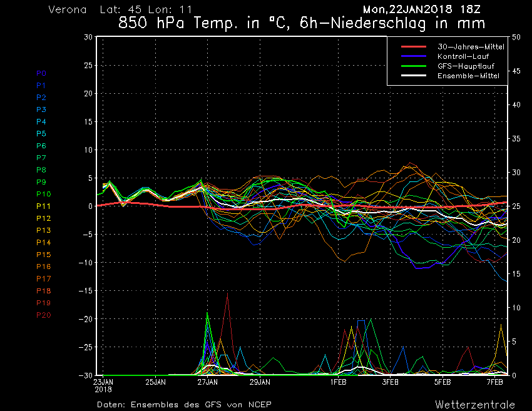532x411 pixels.
Task: Select ensemble member label P10
Action: [44, 194]
